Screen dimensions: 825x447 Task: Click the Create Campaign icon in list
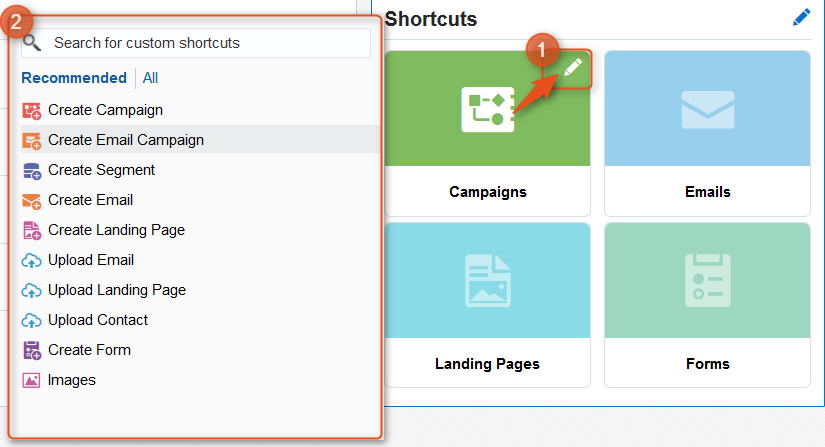coord(31,110)
